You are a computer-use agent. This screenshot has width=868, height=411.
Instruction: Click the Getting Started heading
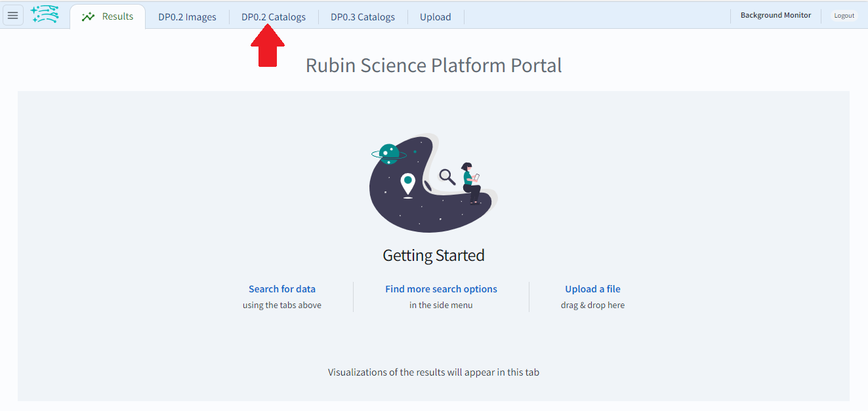coord(433,255)
